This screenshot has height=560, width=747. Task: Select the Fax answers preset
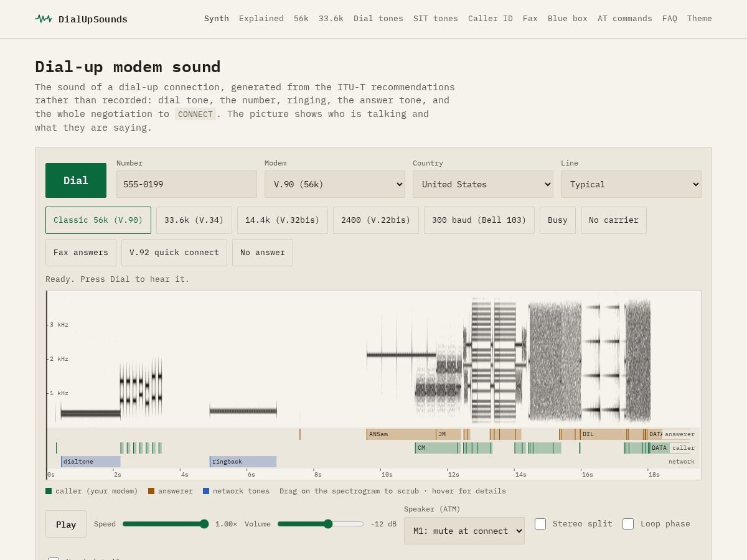click(81, 253)
